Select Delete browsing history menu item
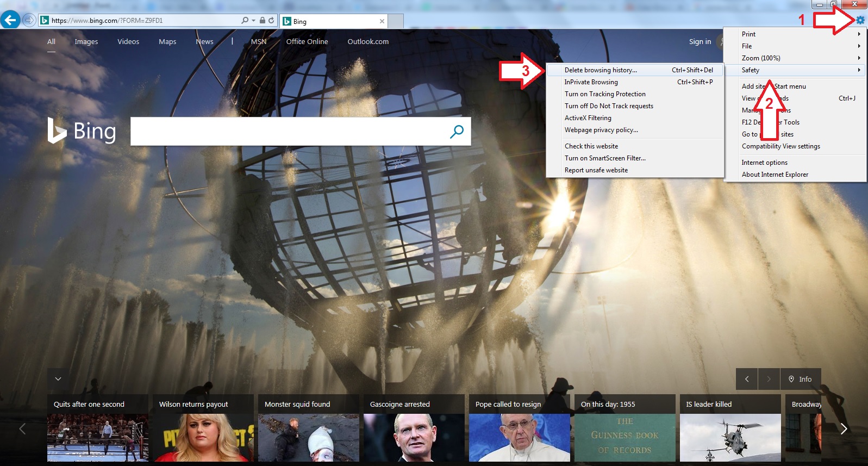Image resolution: width=868 pixels, height=466 pixels. coord(635,70)
